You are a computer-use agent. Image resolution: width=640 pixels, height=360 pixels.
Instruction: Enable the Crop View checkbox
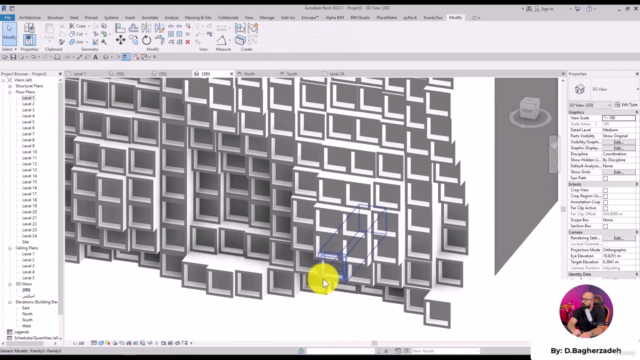point(605,190)
